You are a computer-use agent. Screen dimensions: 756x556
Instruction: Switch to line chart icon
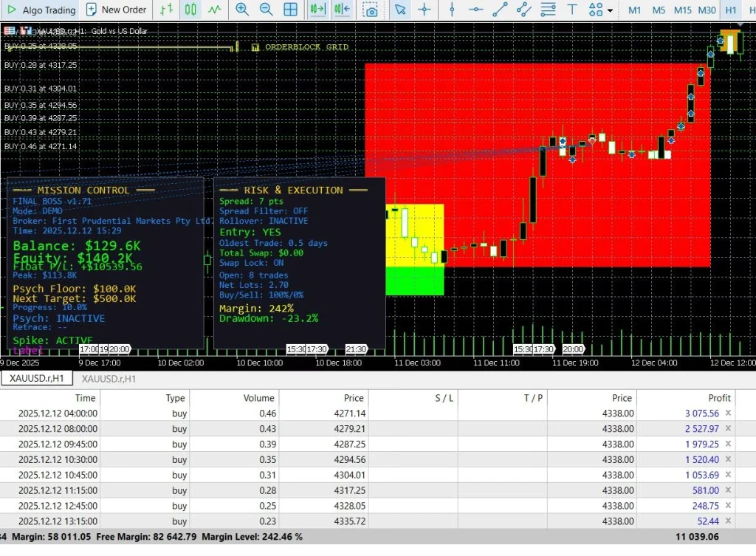[215, 10]
